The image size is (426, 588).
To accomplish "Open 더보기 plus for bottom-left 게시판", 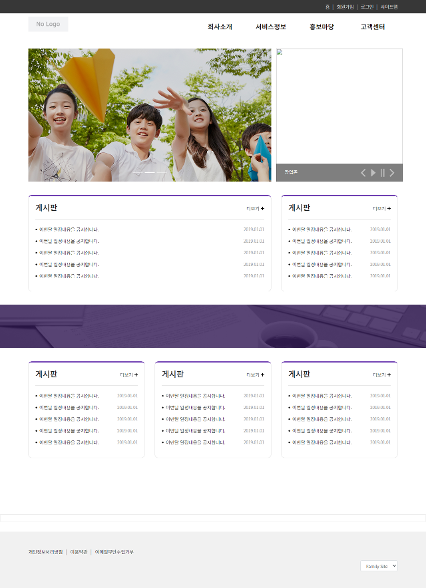I will pyautogui.click(x=129, y=375).
